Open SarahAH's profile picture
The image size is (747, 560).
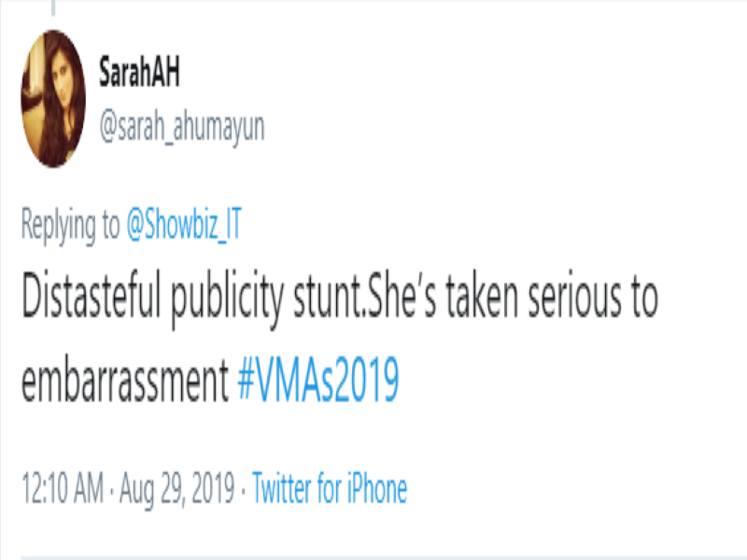tap(53, 98)
